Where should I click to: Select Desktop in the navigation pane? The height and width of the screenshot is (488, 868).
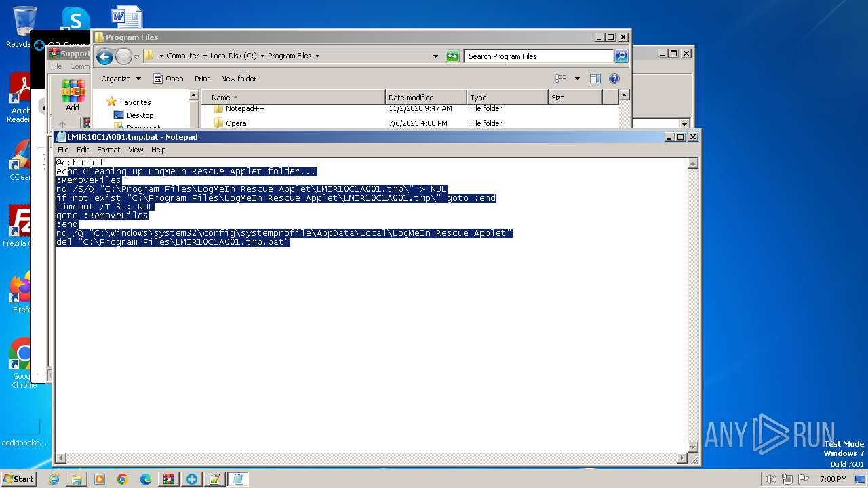(134, 115)
